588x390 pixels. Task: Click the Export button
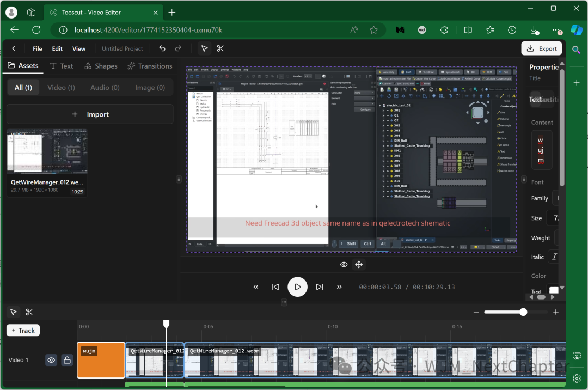point(542,48)
